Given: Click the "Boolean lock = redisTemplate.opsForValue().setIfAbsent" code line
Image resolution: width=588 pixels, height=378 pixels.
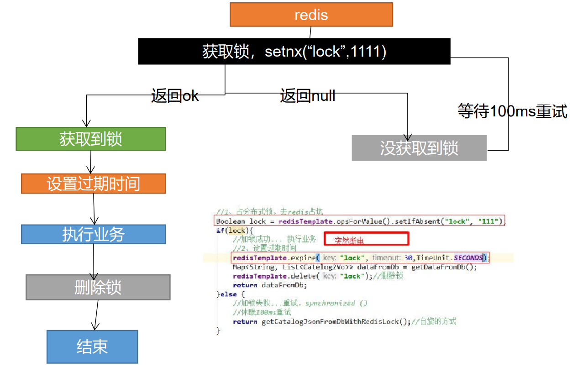Looking at the screenshot, I should point(361,221).
